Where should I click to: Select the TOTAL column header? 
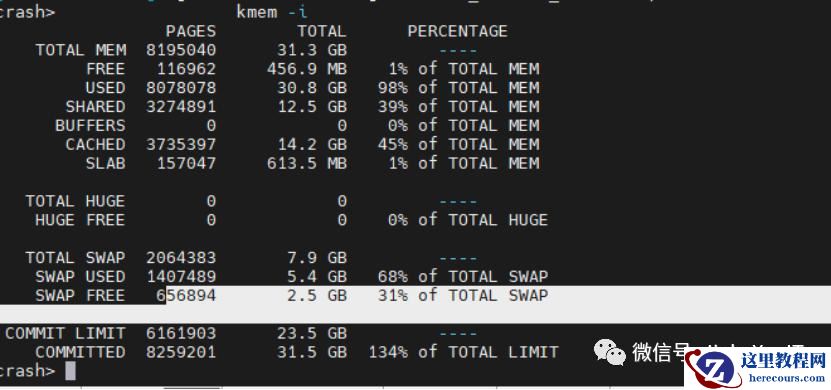pos(322,31)
